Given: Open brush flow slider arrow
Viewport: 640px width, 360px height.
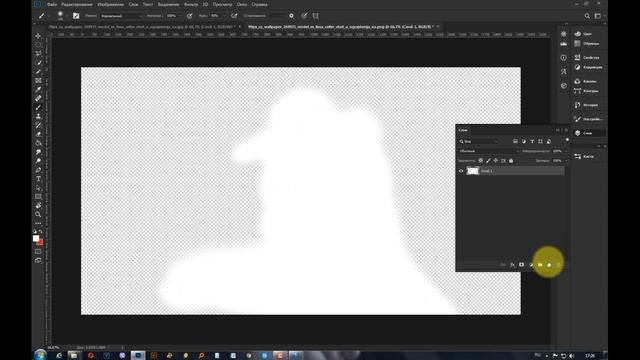Looking at the screenshot, I should (224, 16).
